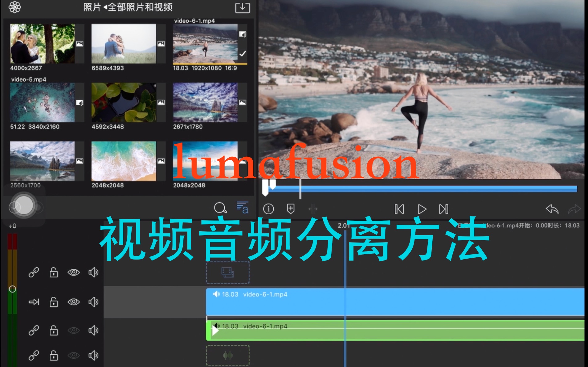The width and height of the screenshot is (588, 367).
Task: Select the green detached audio clip
Action: [x=395, y=330]
